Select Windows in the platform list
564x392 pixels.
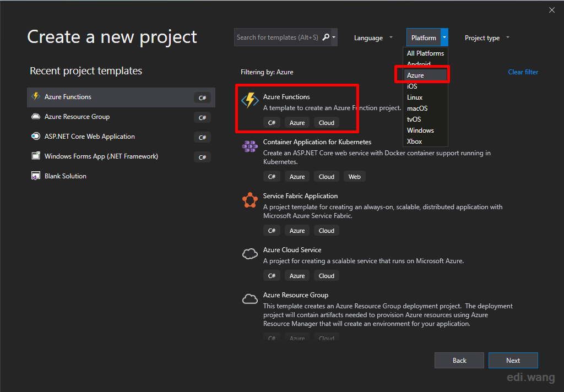pos(425,130)
